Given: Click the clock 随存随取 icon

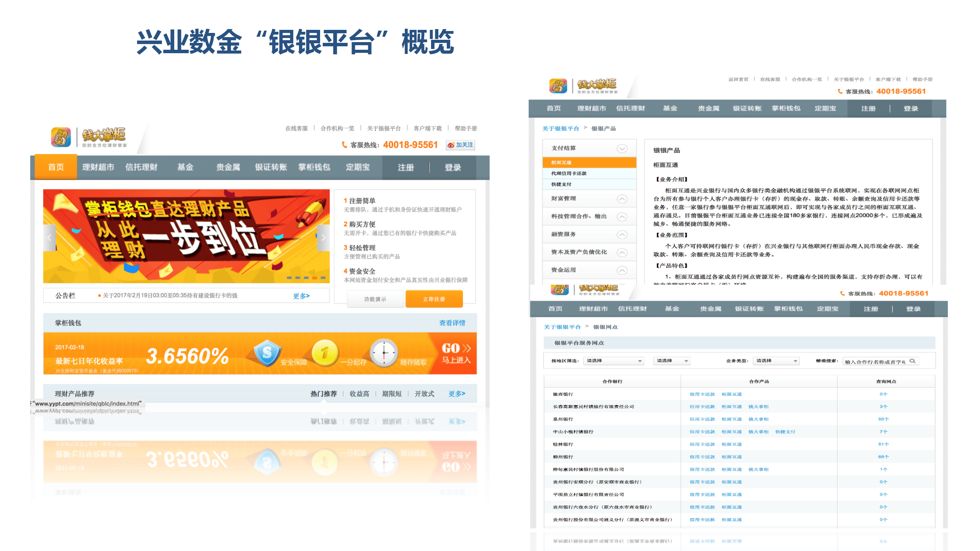Looking at the screenshot, I should [x=384, y=353].
